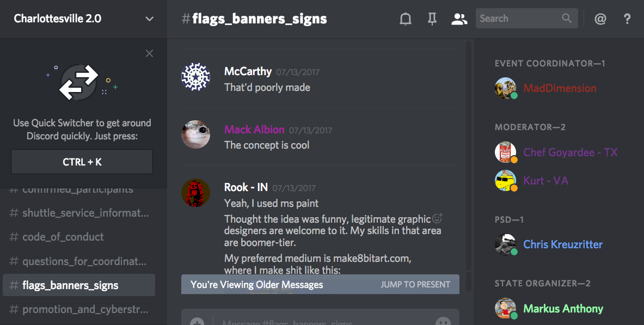Show pinned messages with pin icon
This screenshot has width=644, height=325.
(x=432, y=19)
